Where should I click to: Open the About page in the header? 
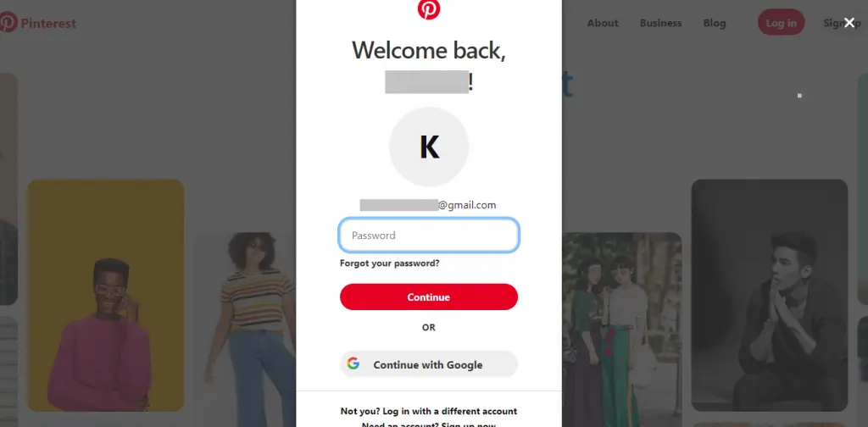click(603, 23)
